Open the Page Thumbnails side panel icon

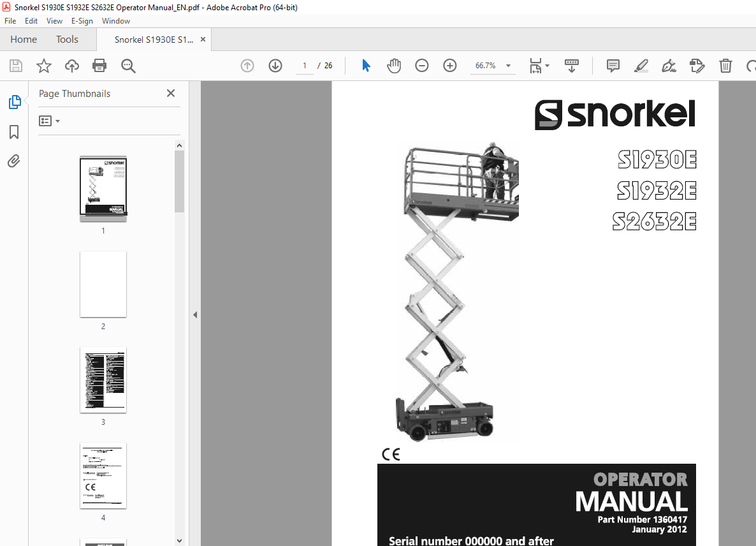point(15,102)
